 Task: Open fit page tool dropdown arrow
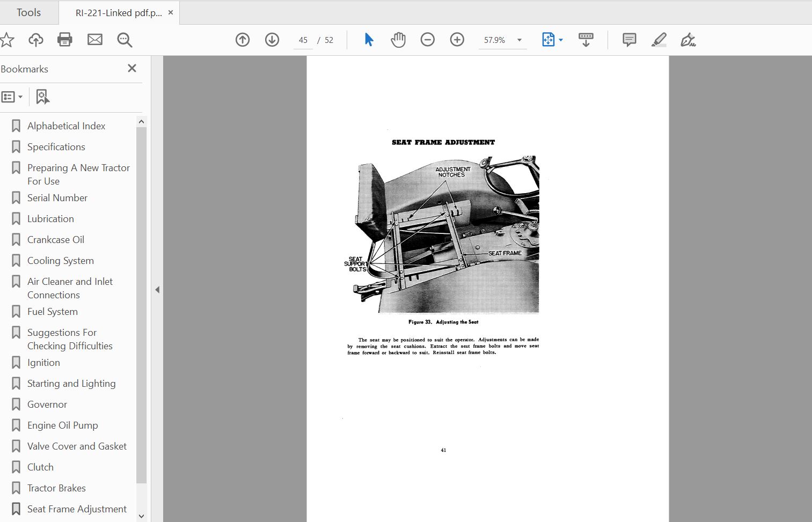(x=561, y=40)
